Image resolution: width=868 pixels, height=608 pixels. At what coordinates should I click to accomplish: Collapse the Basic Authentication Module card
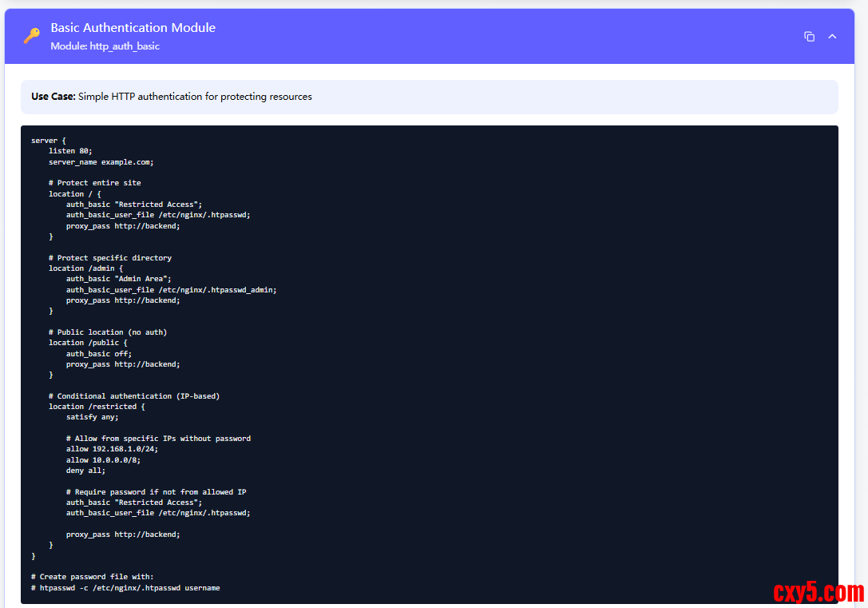point(832,37)
